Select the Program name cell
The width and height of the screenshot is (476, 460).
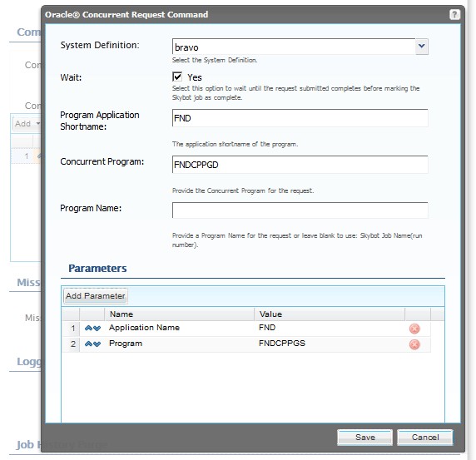click(180, 344)
